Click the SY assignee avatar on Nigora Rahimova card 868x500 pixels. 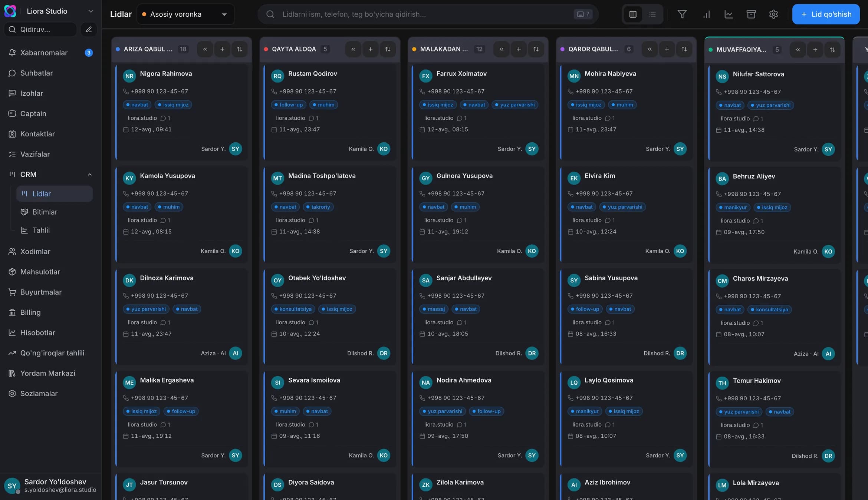point(235,149)
